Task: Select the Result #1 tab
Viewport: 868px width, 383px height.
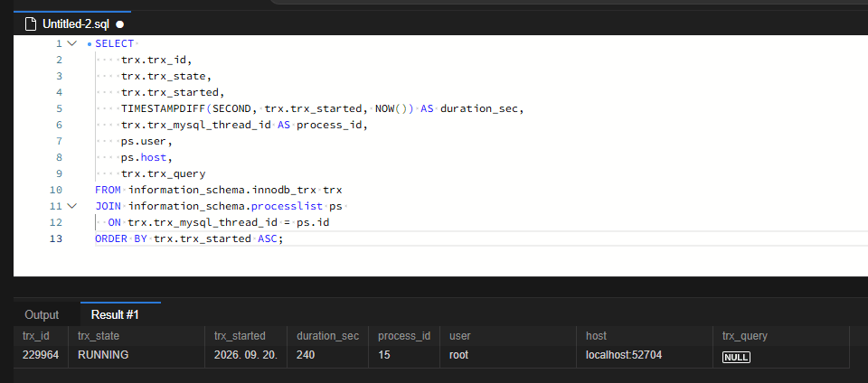Action: pos(115,315)
